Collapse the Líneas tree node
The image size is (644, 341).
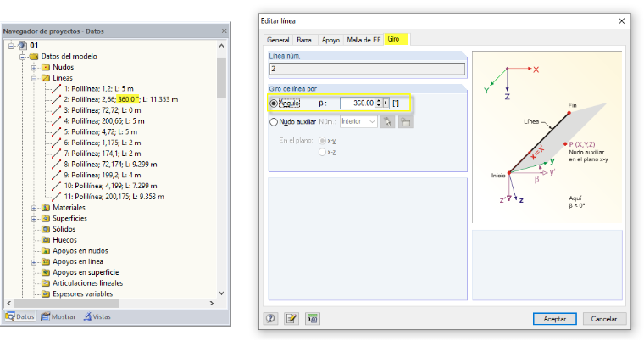click(x=34, y=78)
